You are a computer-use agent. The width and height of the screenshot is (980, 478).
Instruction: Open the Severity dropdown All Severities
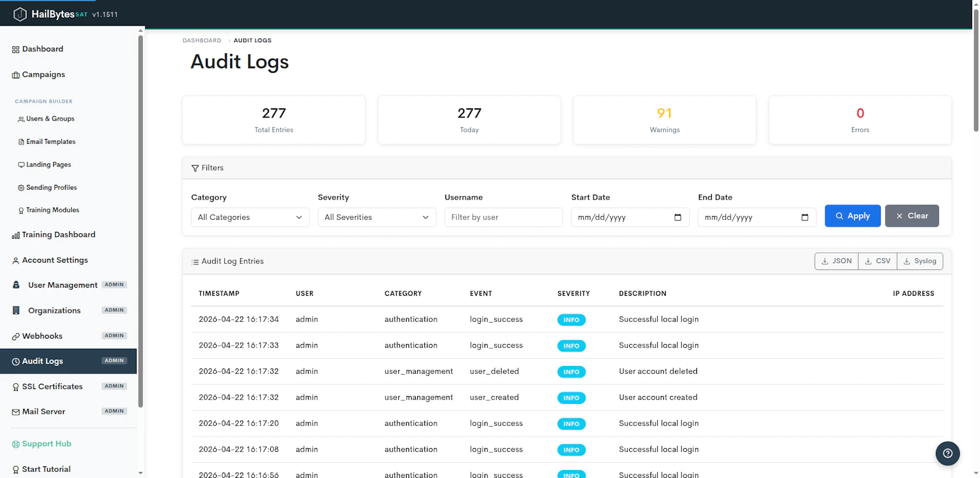click(x=377, y=217)
